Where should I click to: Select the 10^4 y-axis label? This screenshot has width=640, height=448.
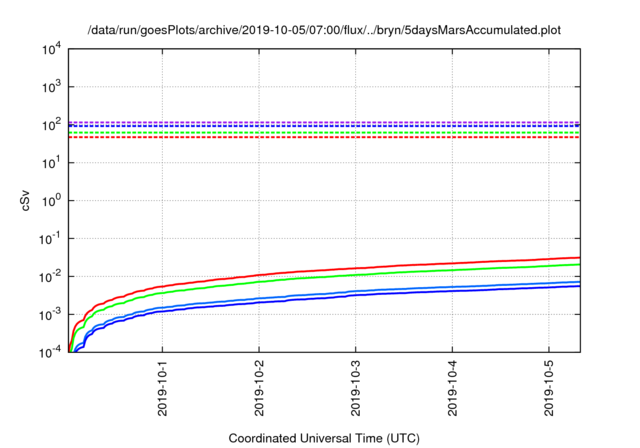click(52, 49)
